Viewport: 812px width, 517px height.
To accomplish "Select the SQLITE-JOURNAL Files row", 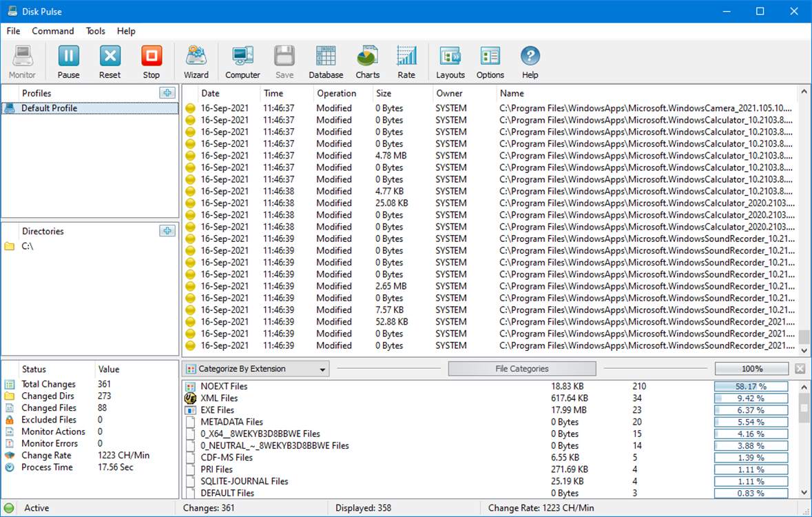I will (490, 481).
